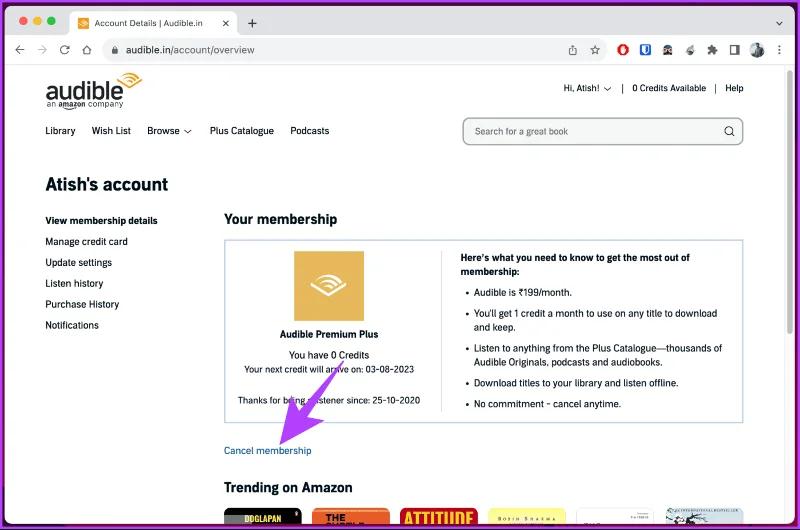800x530 pixels.
Task: Click the lock icon in address bar
Action: [115, 50]
